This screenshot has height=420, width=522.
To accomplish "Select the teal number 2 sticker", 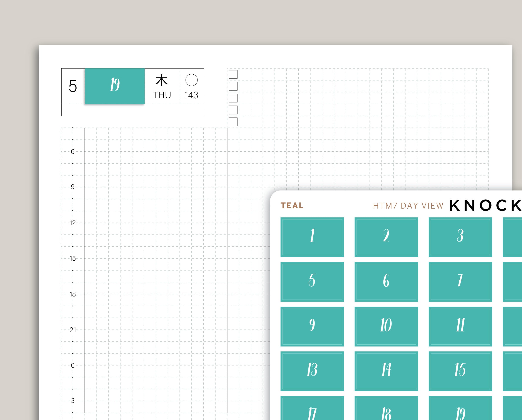I will pyautogui.click(x=386, y=237).
